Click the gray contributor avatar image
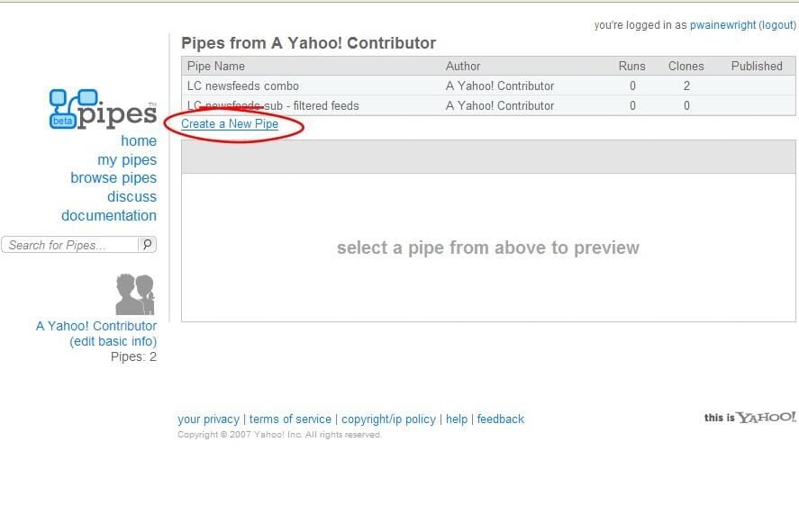Image resolution: width=799 pixels, height=532 pixels. coord(135,294)
